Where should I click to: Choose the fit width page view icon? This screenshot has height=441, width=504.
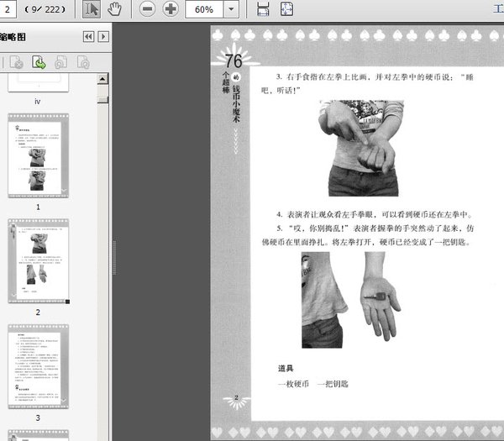[263, 9]
